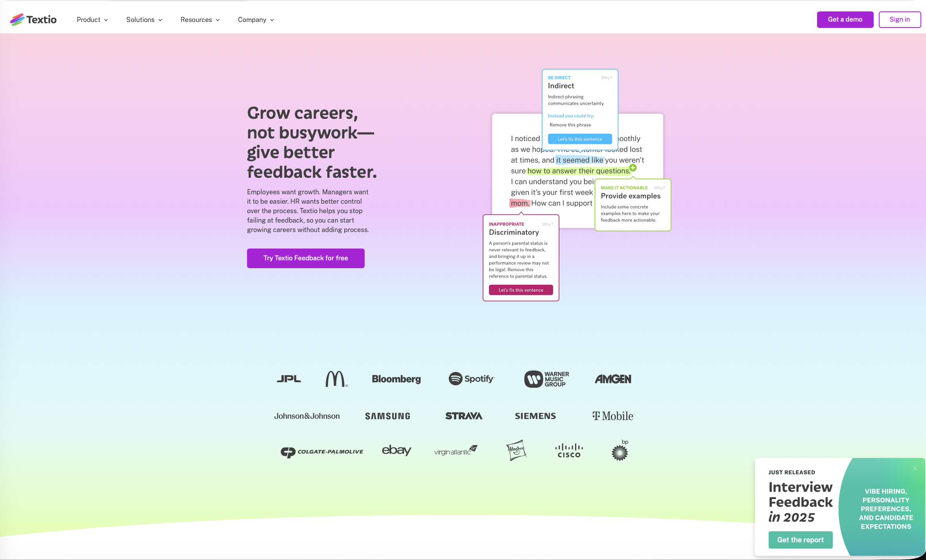Expand the Solutions dropdown menu
926x560 pixels.
click(x=144, y=20)
